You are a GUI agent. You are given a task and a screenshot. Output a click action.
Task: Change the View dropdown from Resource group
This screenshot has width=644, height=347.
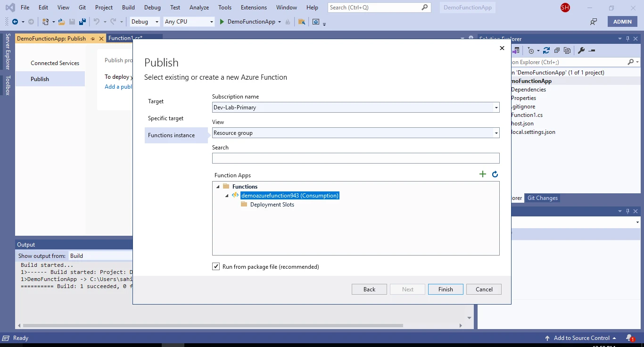pos(495,132)
